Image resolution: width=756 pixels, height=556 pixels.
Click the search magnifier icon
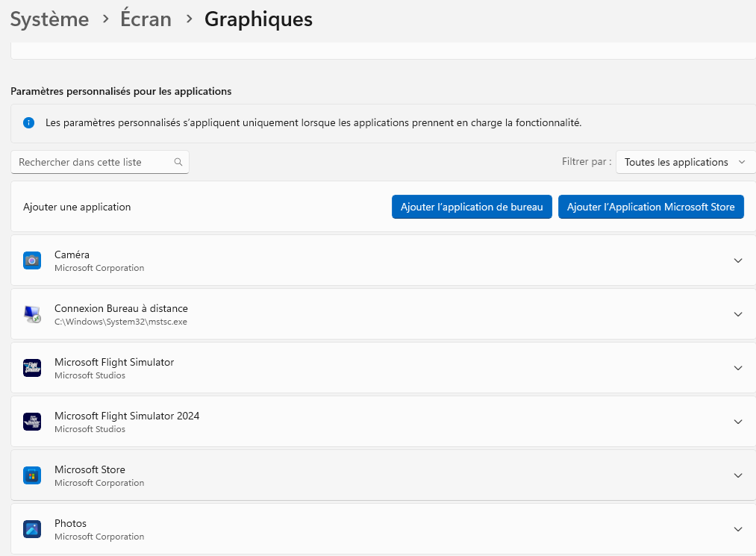click(x=178, y=162)
